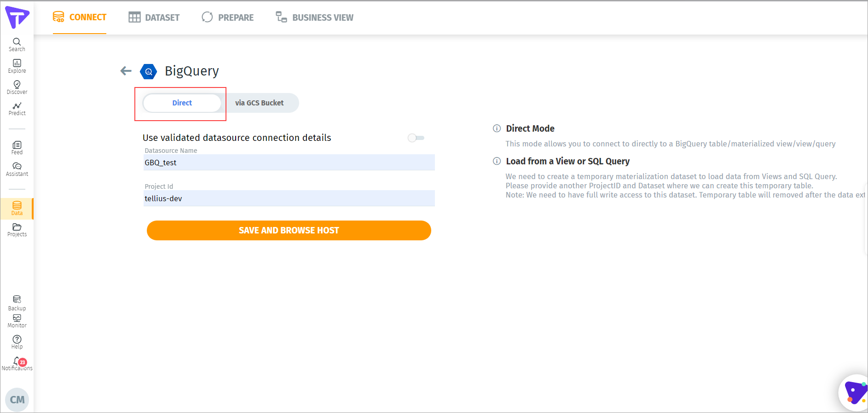Go back using the left arrow
Viewport: 868px width, 413px height.
point(126,71)
